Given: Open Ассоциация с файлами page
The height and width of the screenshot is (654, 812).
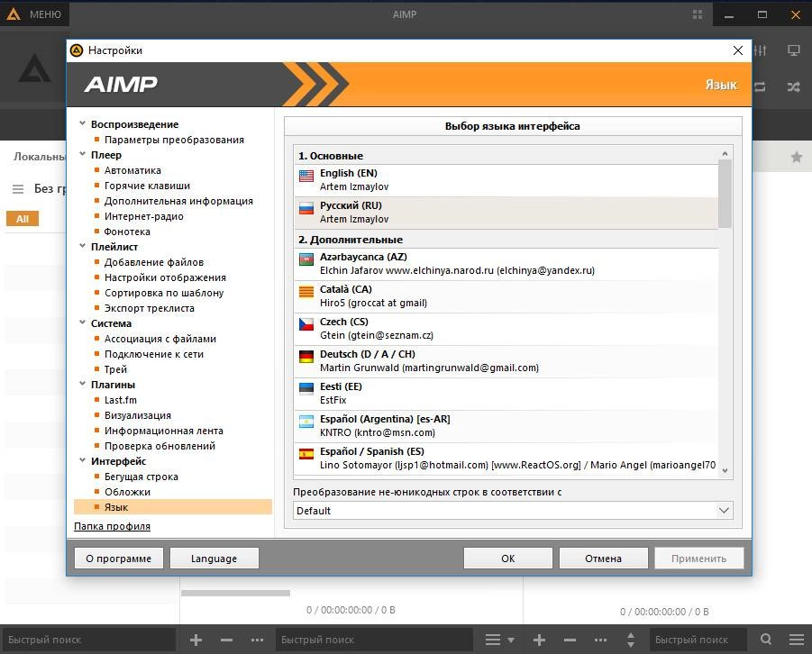Looking at the screenshot, I should point(160,339).
